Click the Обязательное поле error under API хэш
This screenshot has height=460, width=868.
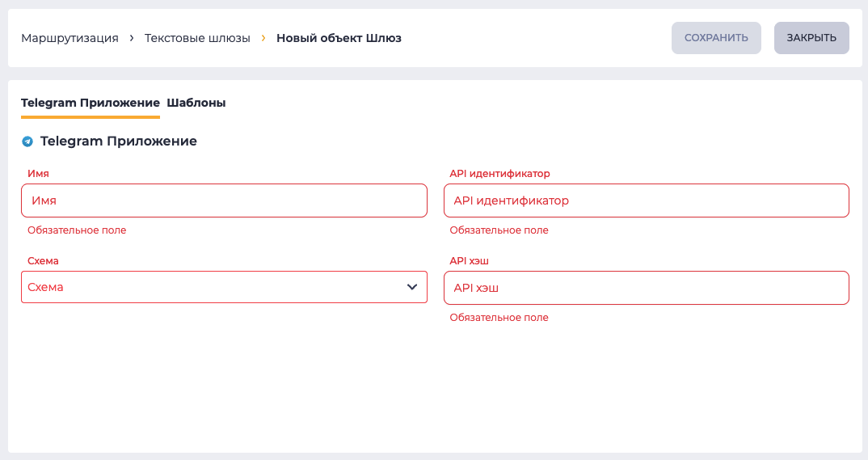499,318
